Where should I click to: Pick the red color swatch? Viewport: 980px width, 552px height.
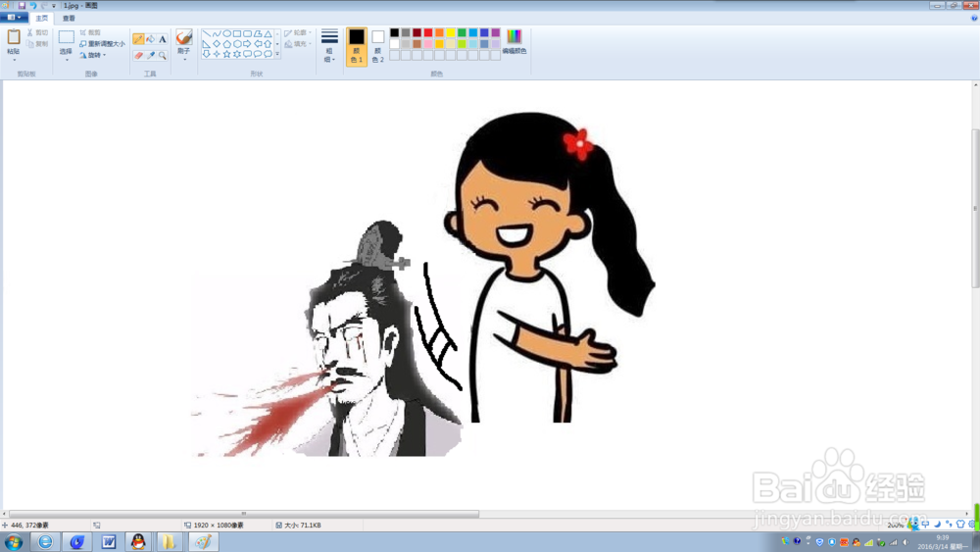[x=428, y=32]
